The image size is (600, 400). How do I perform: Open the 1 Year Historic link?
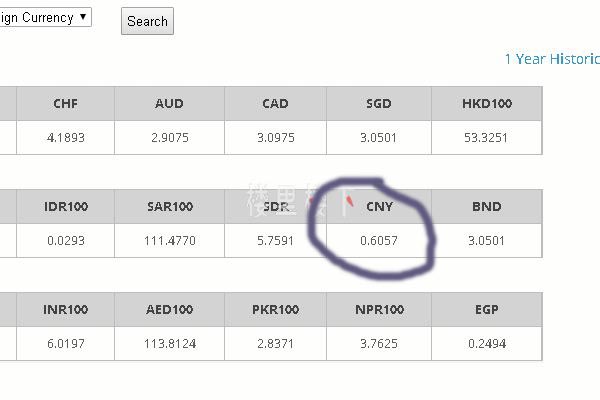point(551,59)
